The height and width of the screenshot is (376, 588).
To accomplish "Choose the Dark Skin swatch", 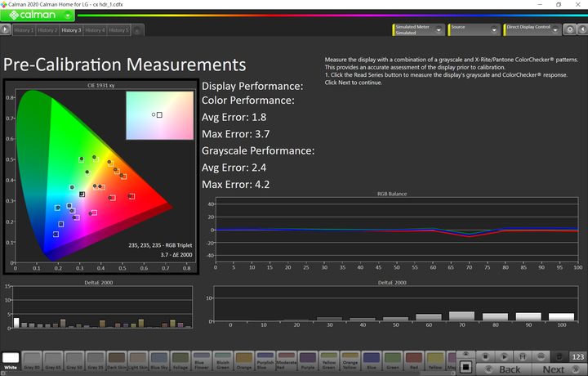I will [x=117, y=360].
